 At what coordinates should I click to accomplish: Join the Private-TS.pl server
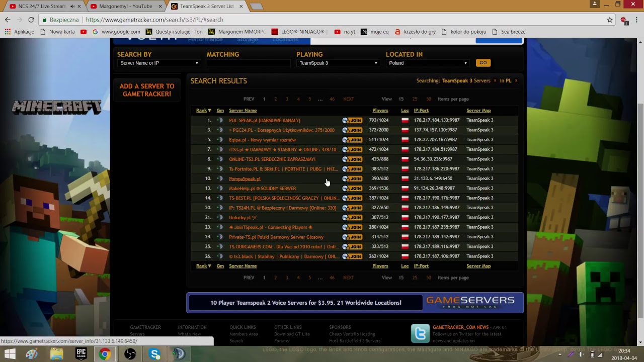click(x=352, y=237)
